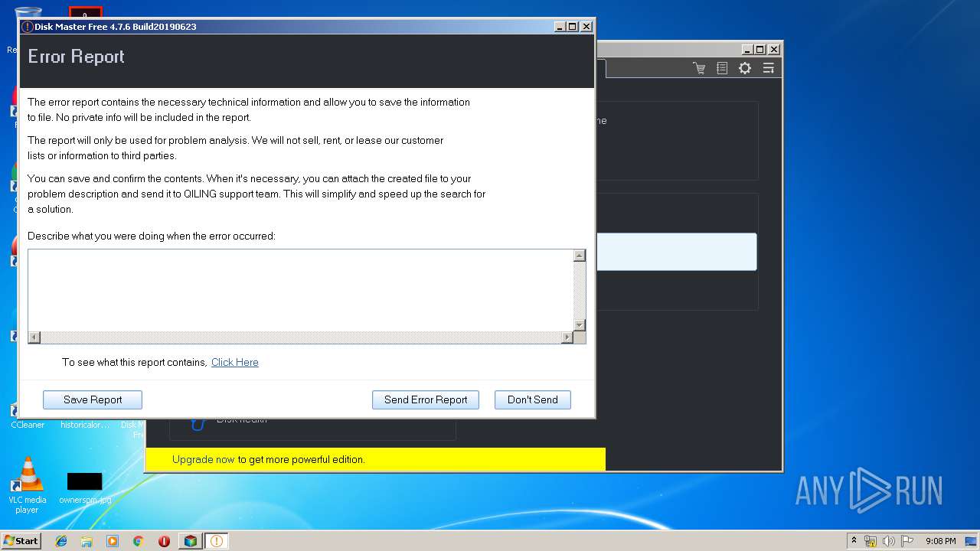Open settings gear icon in Disk Master
The width and height of the screenshot is (980, 551).
745,68
